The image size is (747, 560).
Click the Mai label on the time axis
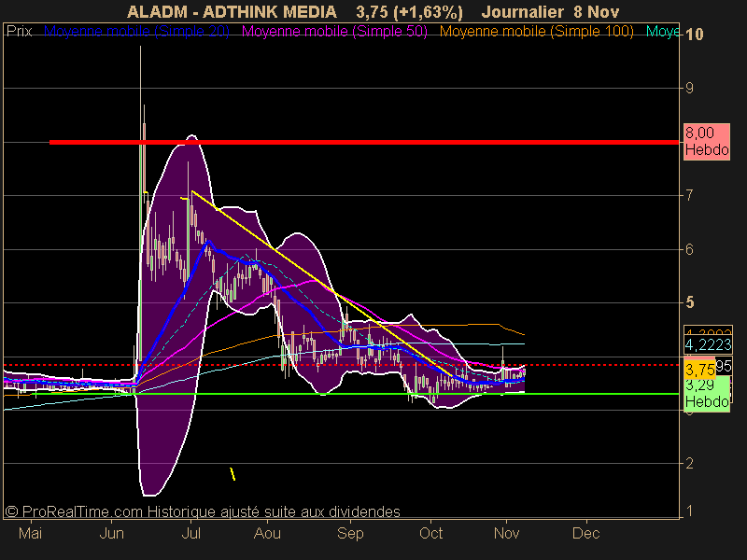pyautogui.click(x=31, y=533)
